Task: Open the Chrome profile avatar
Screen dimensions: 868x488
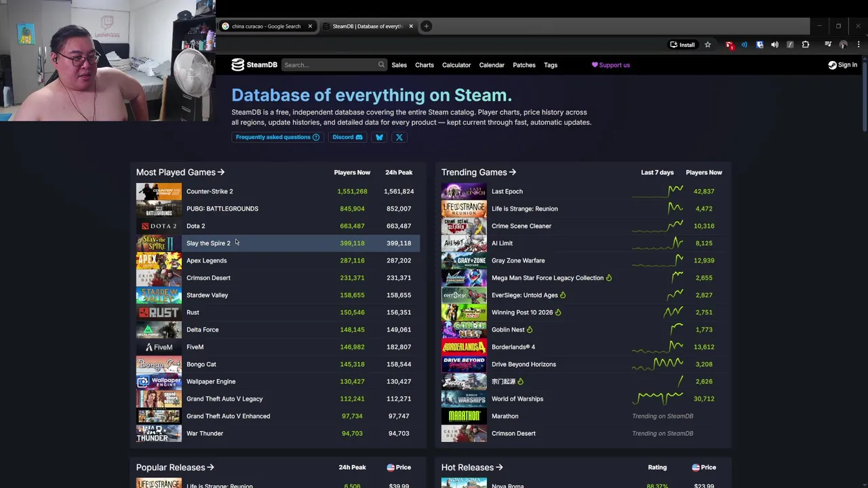Action: 843,45
